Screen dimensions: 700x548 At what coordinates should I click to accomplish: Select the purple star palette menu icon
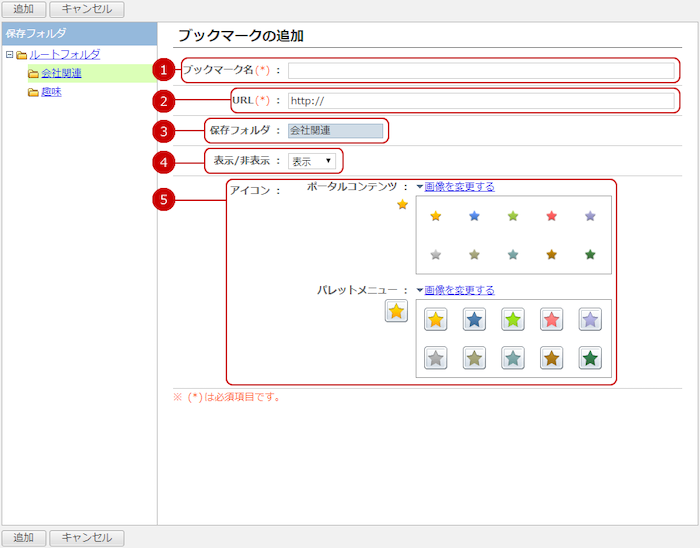(590, 320)
